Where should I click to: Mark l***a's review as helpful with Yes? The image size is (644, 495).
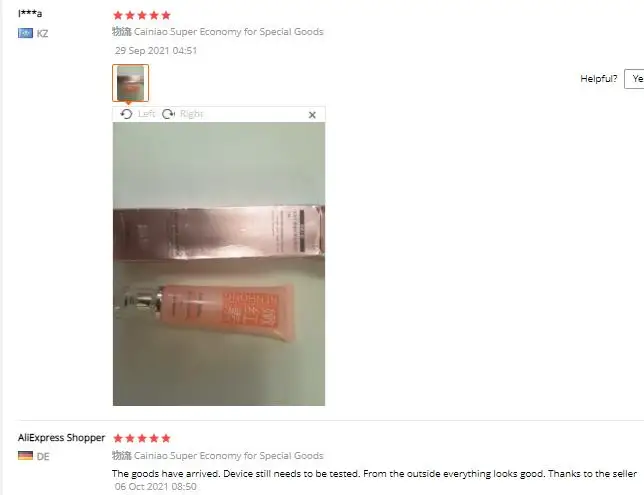[635, 79]
